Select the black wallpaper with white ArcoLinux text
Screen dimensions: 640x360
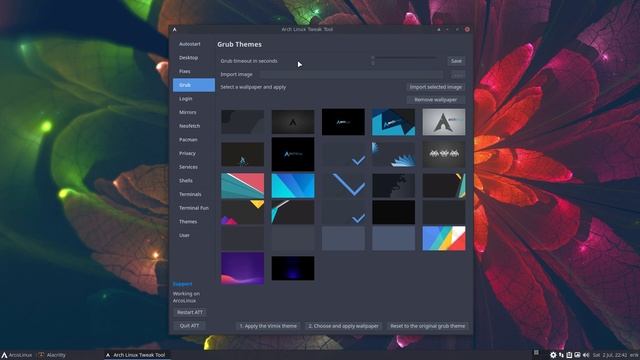[x=343, y=122]
